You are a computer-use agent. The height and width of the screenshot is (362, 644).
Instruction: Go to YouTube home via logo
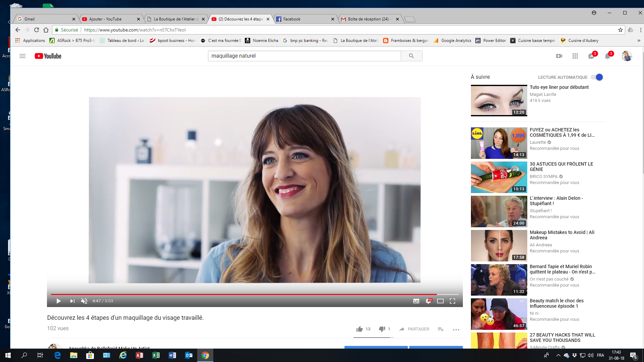pos(48,56)
